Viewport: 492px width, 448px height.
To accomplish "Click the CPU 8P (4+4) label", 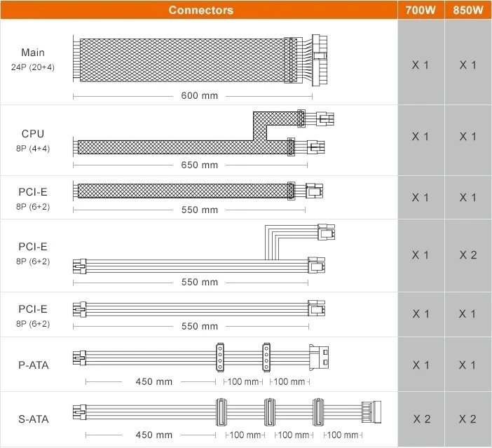I will click(x=33, y=140).
